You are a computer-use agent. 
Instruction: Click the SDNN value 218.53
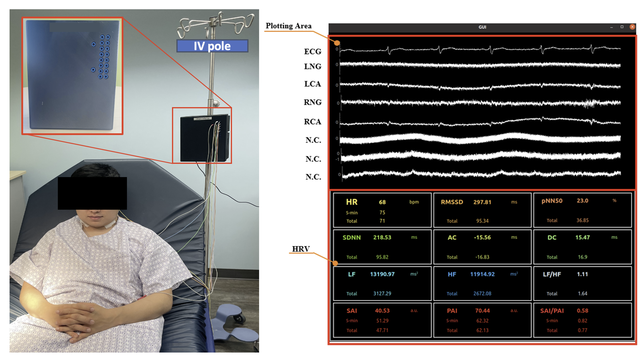[x=382, y=237]
